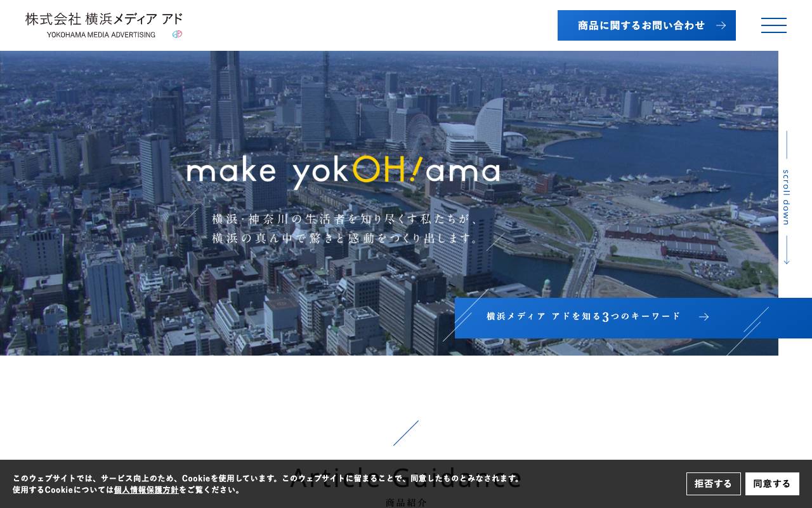Click the hero line 横浜の真ん中で驚きと感動をつくり出します。
This screenshot has height=508, width=812.
(346, 239)
